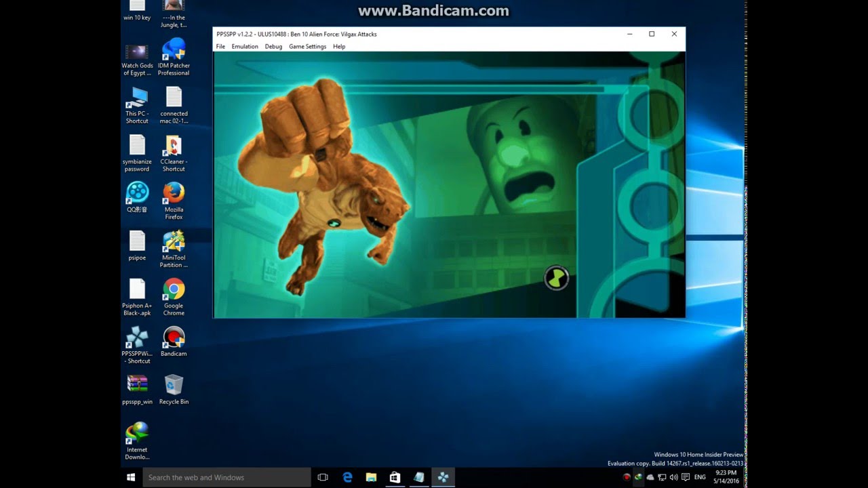The image size is (868, 488).
Task: Open the Emulation menu
Action: tap(245, 46)
